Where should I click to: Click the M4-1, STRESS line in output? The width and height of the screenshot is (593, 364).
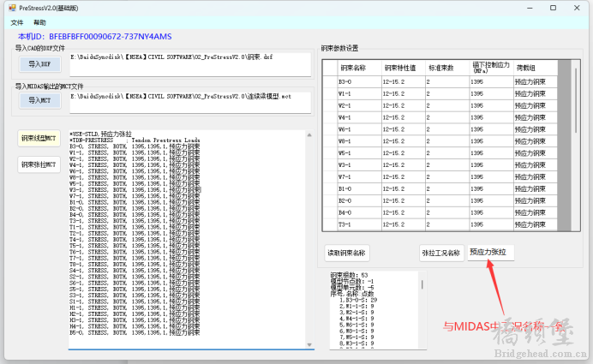135,326
